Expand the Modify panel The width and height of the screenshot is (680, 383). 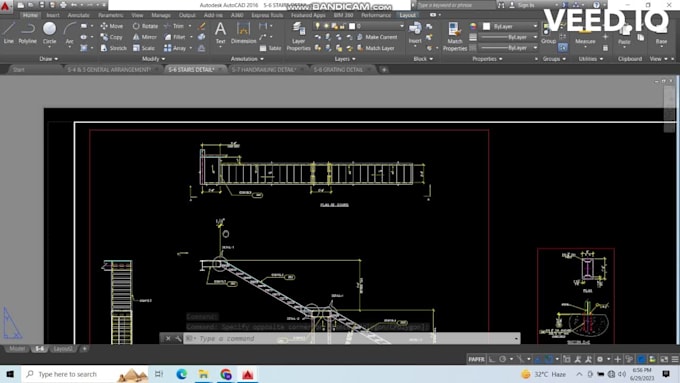coord(154,59)
